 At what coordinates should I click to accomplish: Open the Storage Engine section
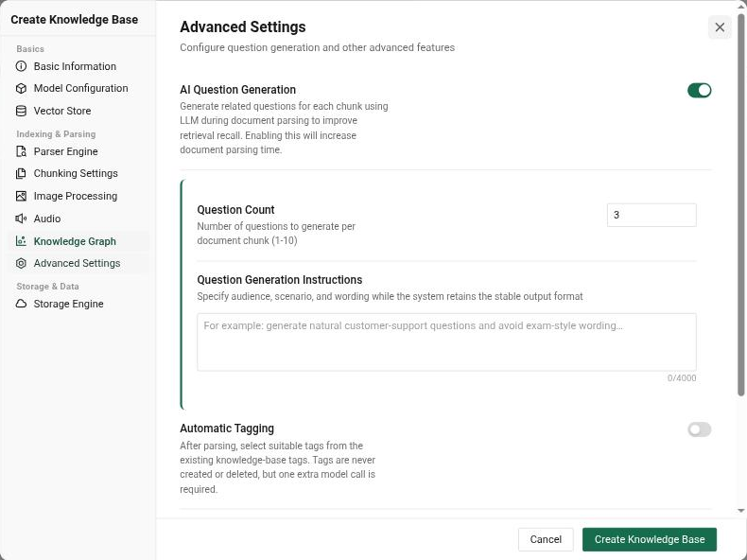pos(79,304)
